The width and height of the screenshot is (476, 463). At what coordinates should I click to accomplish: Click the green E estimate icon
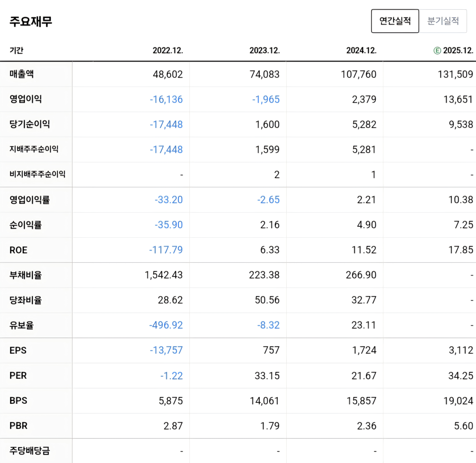click(437, 51)
